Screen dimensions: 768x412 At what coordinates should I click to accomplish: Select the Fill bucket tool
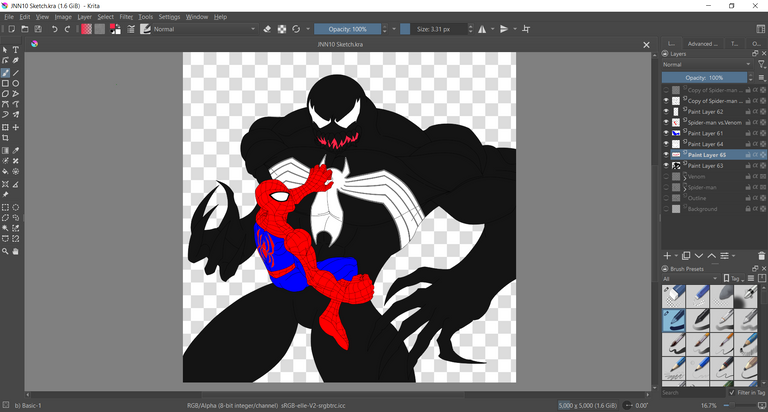5,171
